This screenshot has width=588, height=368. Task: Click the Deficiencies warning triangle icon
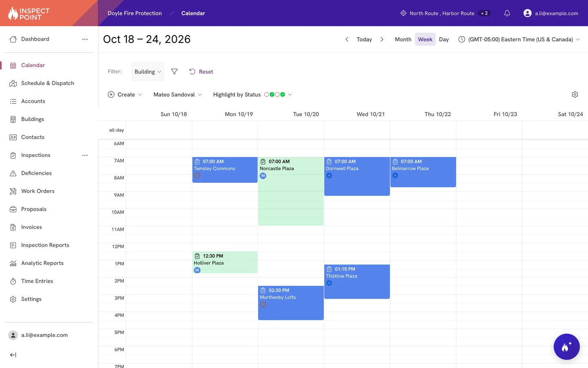click(13, 173)
